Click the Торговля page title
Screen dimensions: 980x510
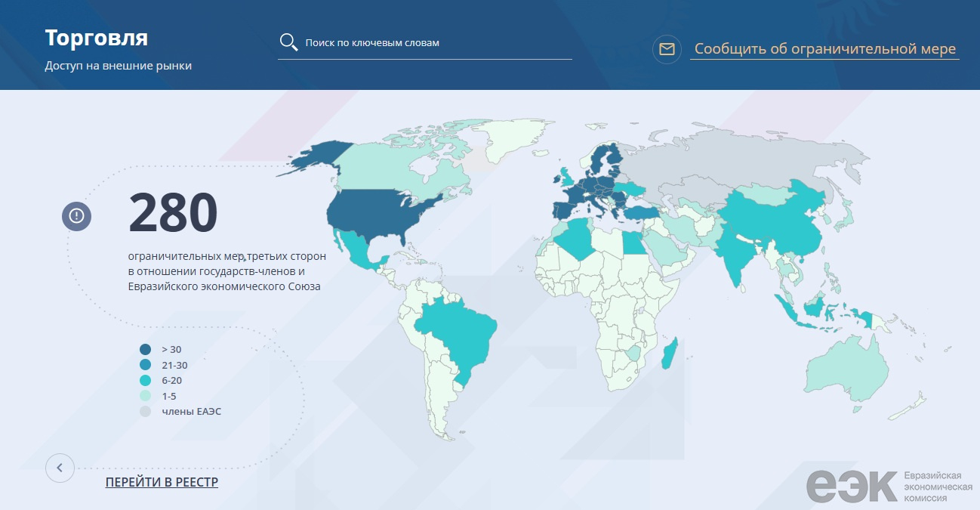click(96, 38)
